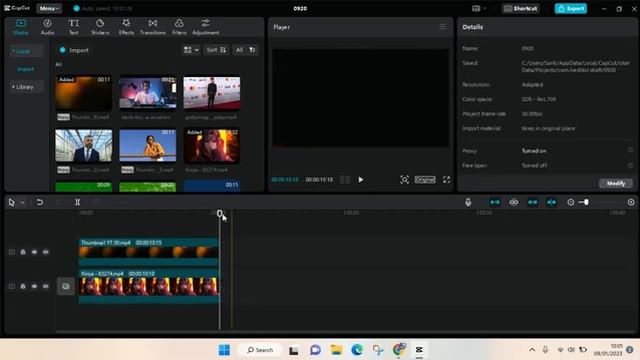Click the zoom out timeline icon
This screenshot has height=360, width=640.
click(571, 202)
